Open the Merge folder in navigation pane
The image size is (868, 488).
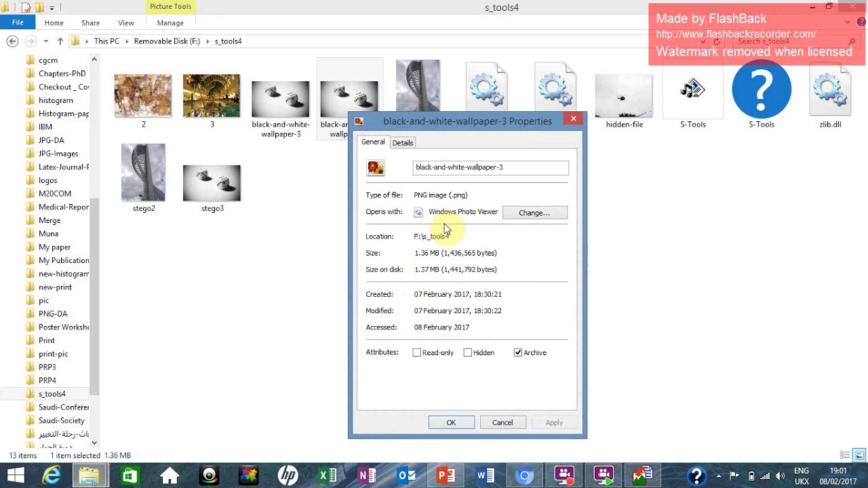(50, 220)
